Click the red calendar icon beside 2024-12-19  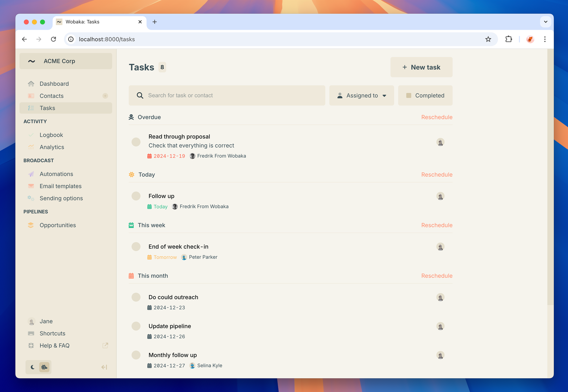click(149, 156)
